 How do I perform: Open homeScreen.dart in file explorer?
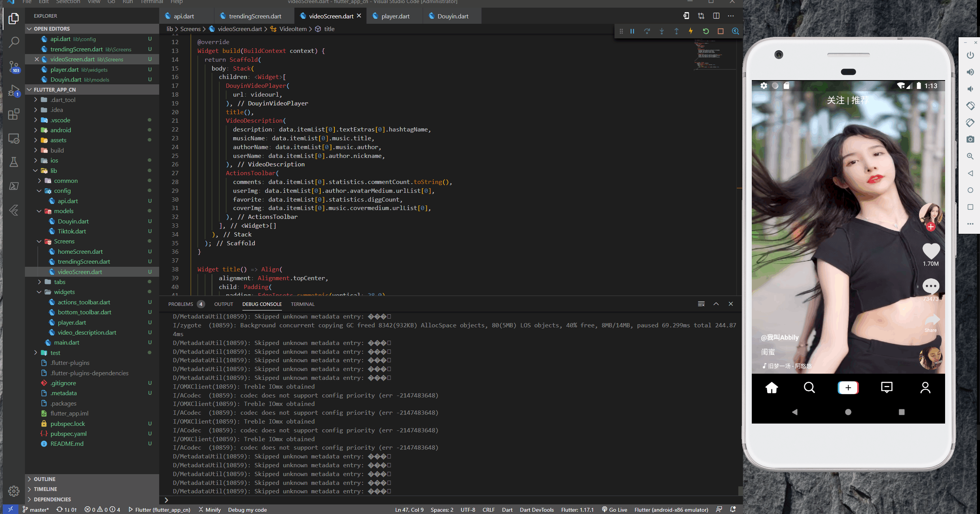80,251
